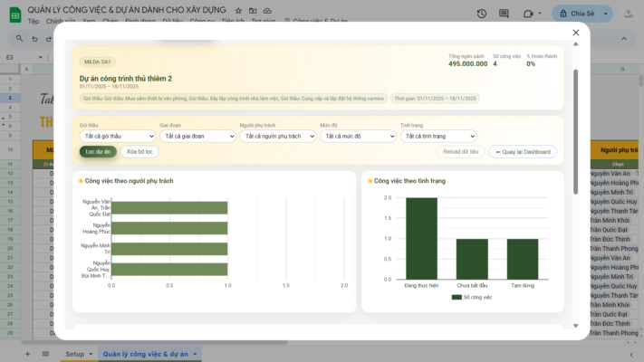Click the add new sheet plus icon
The image size is (644, 362).
point(27,353)
